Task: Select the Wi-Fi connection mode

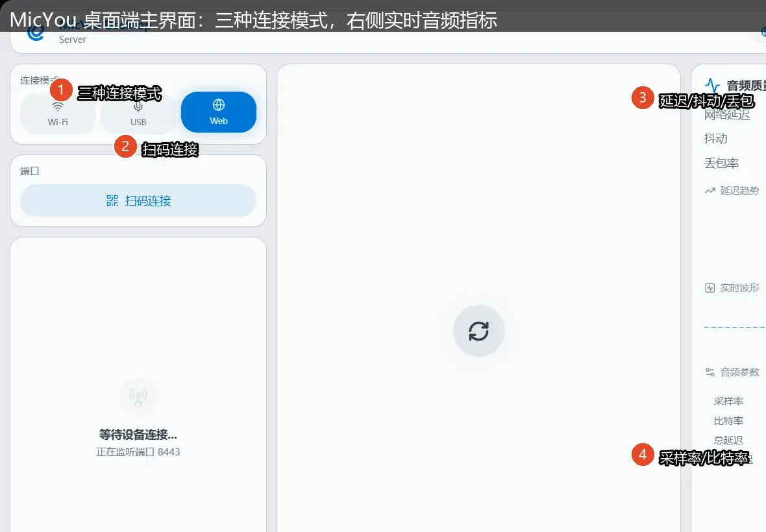Action: point(58,114)
